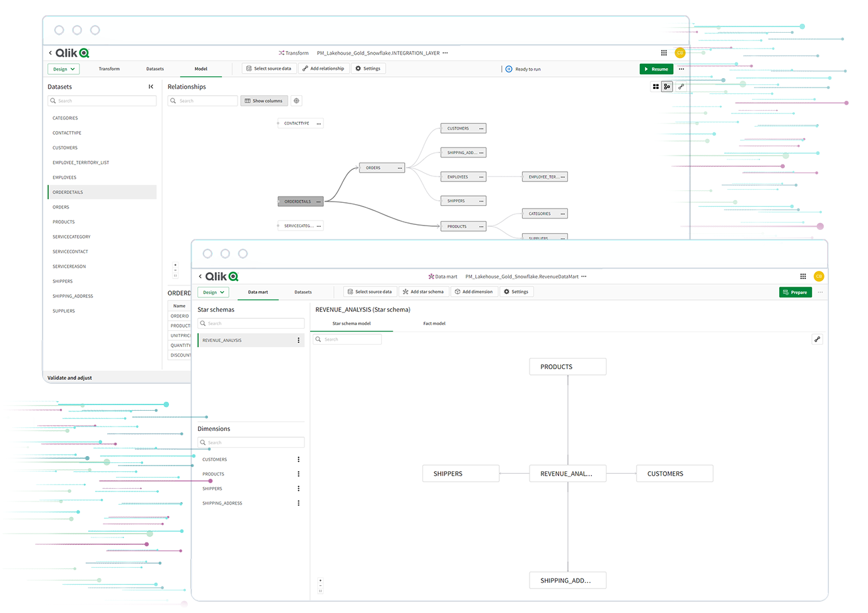868x613 pixels.
Task: Switch to Datasets tab in Transform window
Action: click(155, 69)
